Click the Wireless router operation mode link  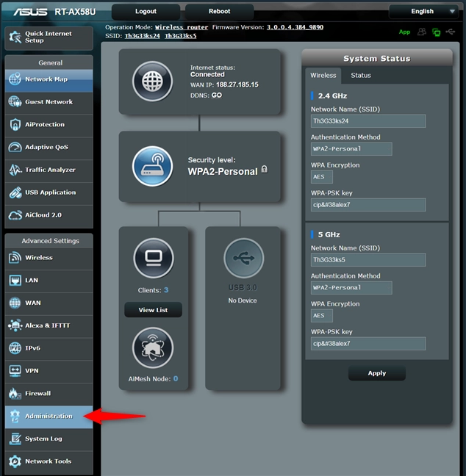pyautogui.click(x=182, y=27)
